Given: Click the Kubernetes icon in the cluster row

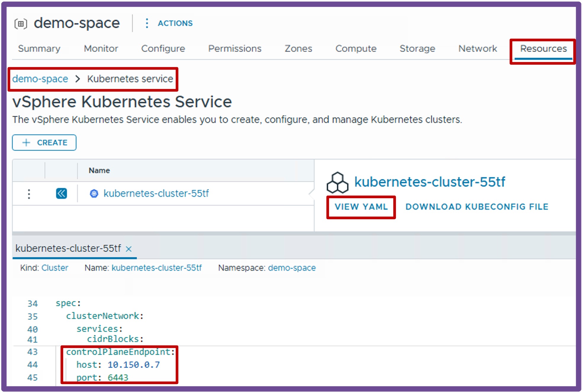Looking at the screenshot, I should (94, 194).
